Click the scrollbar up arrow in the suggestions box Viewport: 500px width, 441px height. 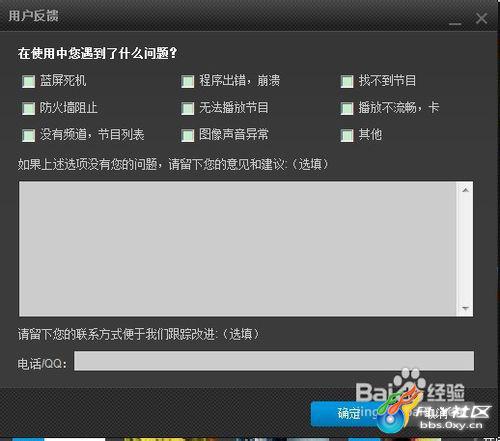click(465, 190)
